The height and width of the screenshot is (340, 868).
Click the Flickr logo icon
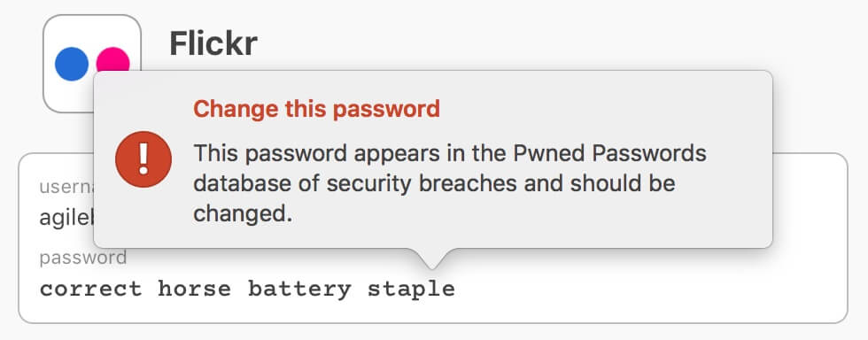pyautogui.click(x=92, y=64)
